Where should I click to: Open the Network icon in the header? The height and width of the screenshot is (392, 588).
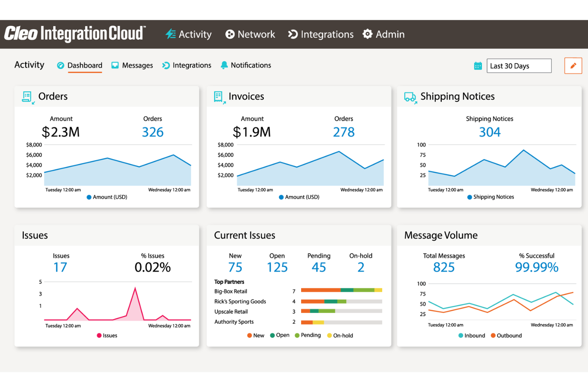pos(230,34)
